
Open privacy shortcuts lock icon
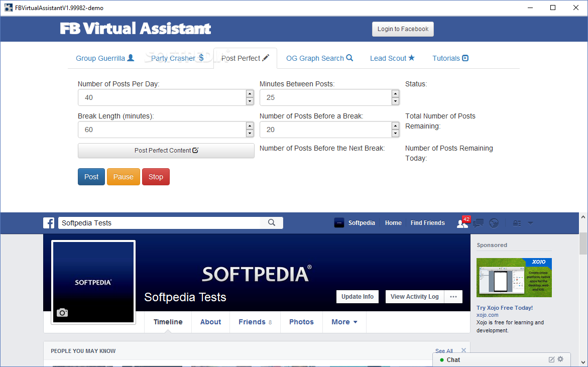[x=517, y=223]
